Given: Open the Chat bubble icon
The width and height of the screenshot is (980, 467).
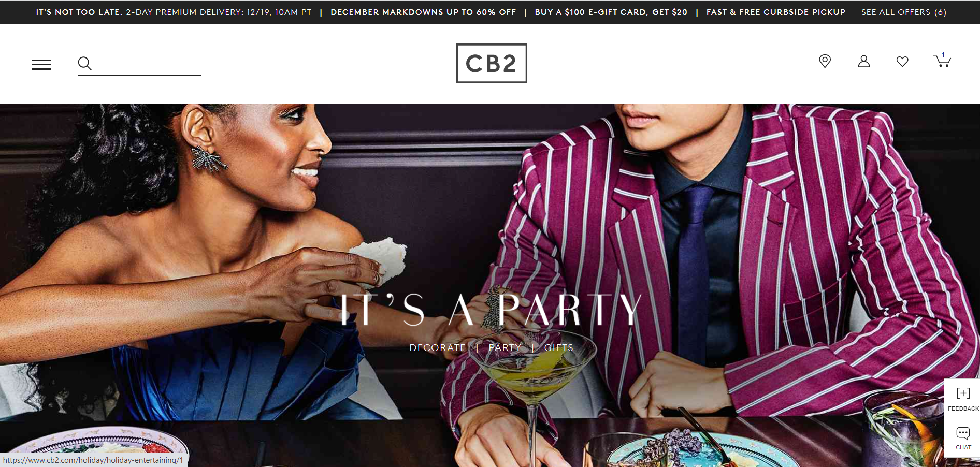Looking at the screenshot, I should point(963,433).
